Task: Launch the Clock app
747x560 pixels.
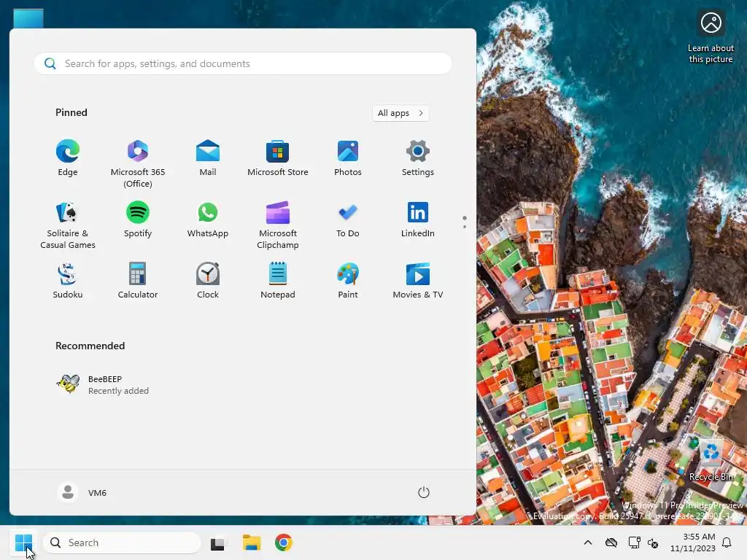Action: click(208, 281)
